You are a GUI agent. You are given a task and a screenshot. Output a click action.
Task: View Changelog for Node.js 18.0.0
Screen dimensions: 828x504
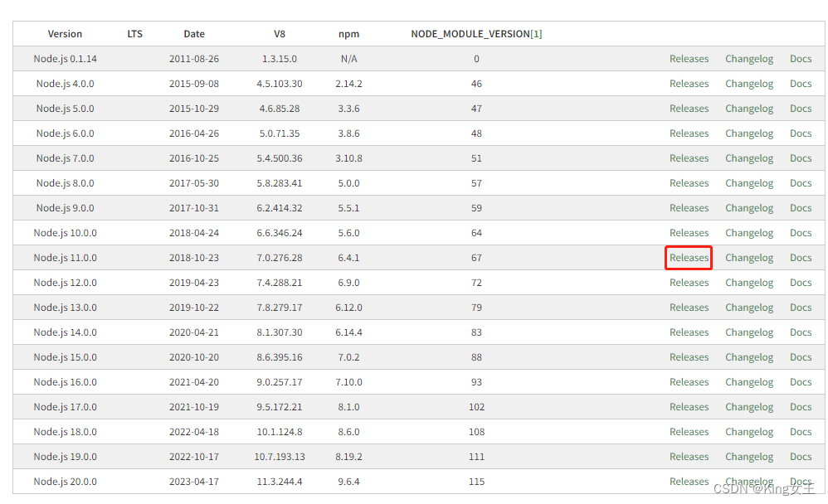pyautogui.click(x=749, y=431)
